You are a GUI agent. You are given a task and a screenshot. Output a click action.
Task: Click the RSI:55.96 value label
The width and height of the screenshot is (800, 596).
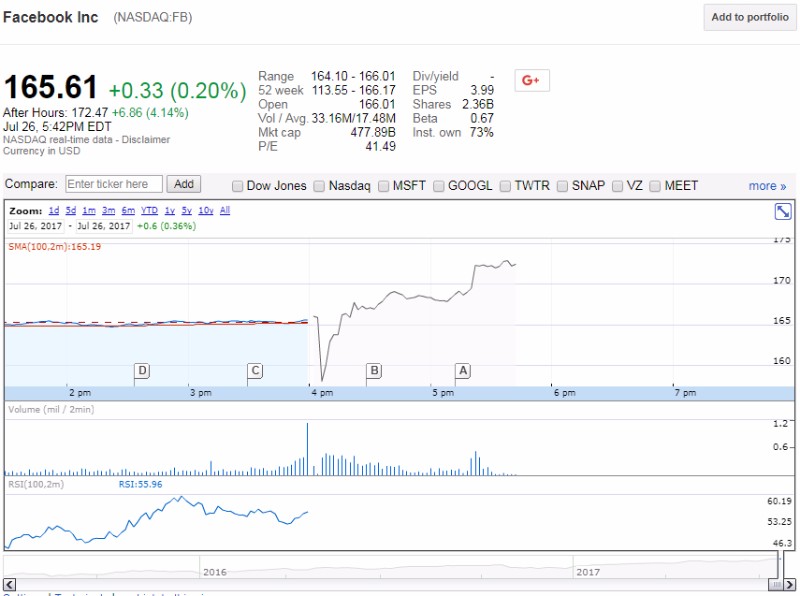[x=140, y=484]
